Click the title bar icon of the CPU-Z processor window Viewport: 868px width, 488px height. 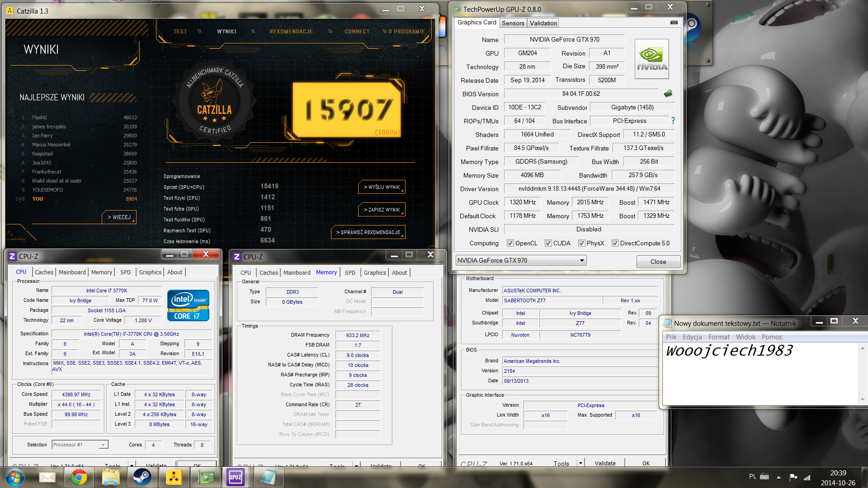tap(12, 256)
